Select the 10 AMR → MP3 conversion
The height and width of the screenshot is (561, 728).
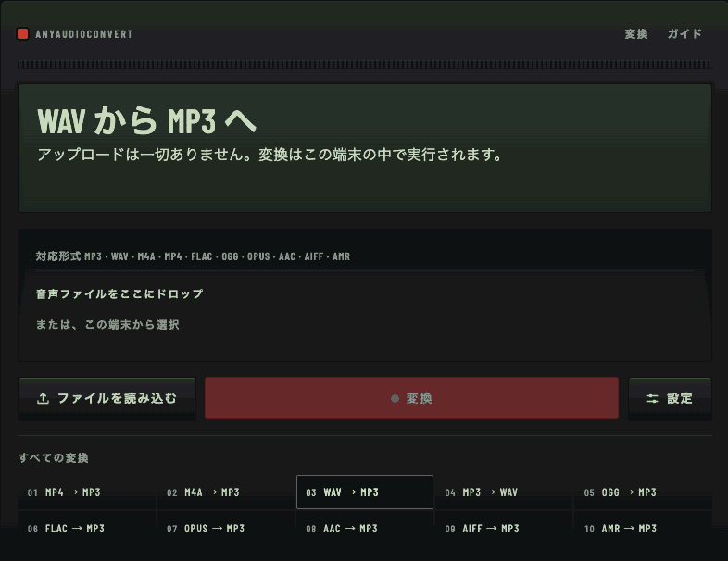tap(643, 529)
